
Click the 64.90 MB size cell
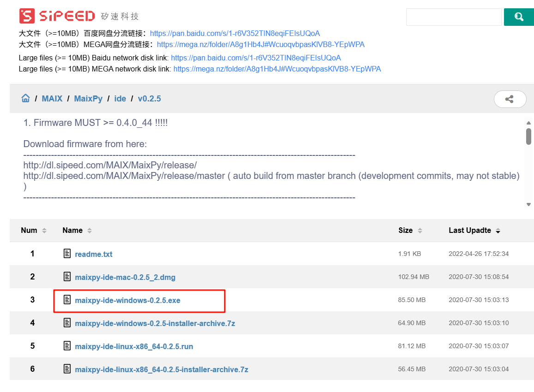pos(412,323)
